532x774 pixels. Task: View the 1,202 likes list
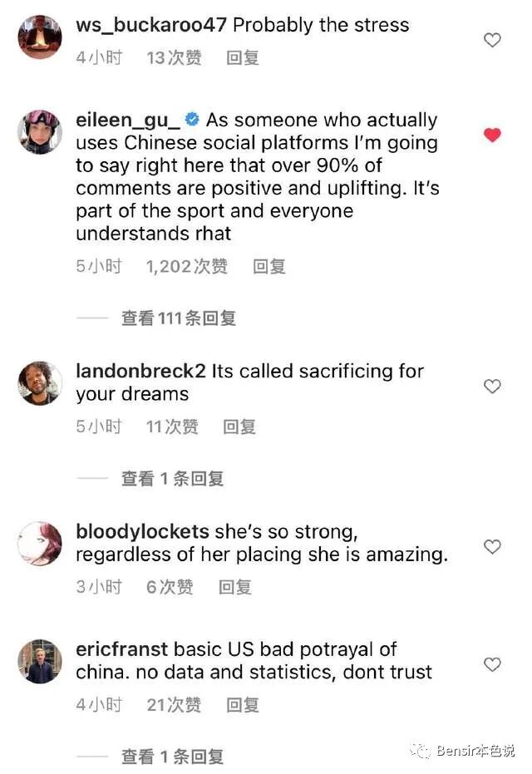[x=186, y=267]
